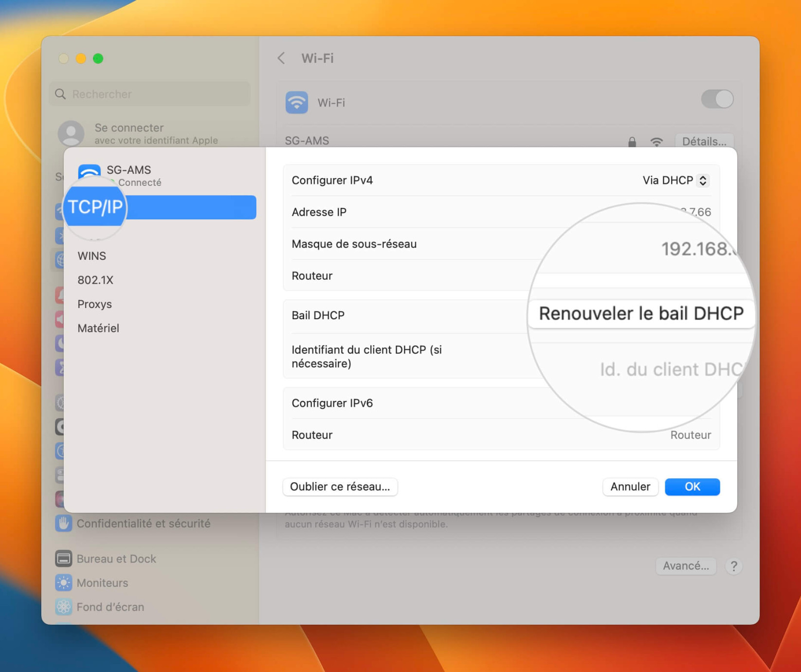
Task: Open the 802.1X tab
Action: coord(95,280)
